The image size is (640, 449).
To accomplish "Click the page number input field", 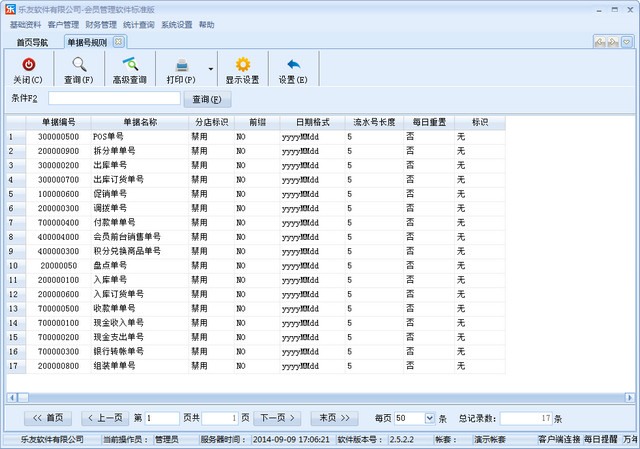I will 161,418.
